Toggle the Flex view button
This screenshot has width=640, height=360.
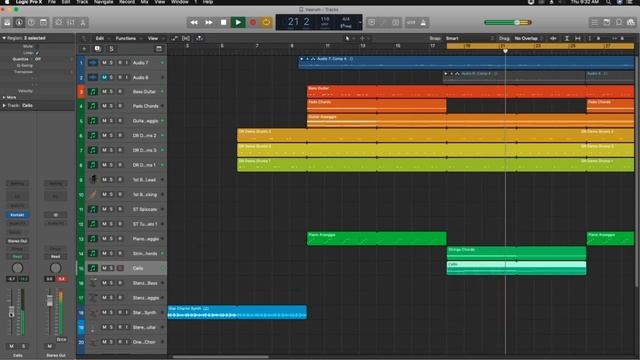point(186,38)
